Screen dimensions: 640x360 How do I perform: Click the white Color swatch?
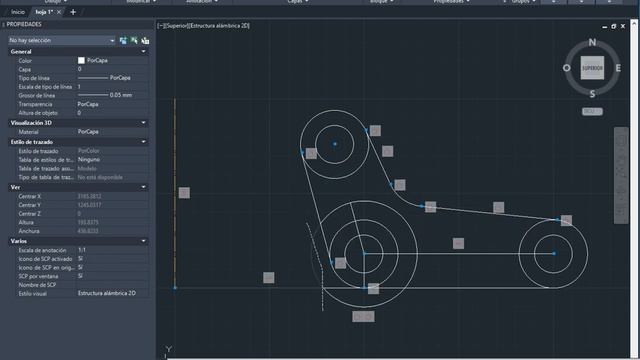[81, 60]
